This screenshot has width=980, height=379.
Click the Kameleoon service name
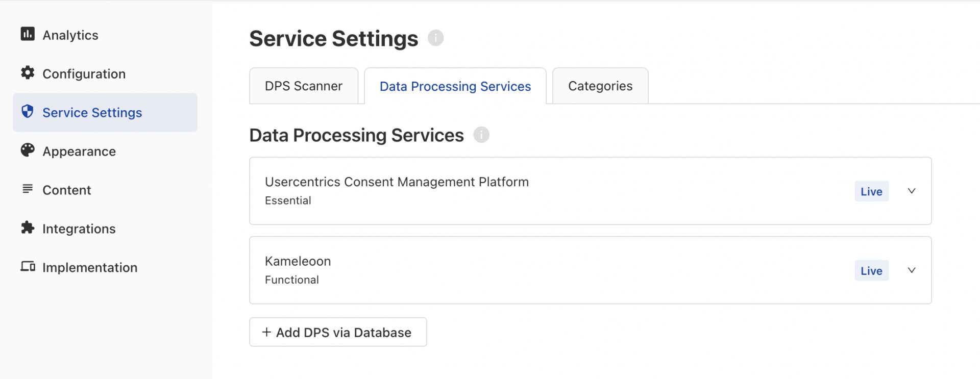[298, 261]
